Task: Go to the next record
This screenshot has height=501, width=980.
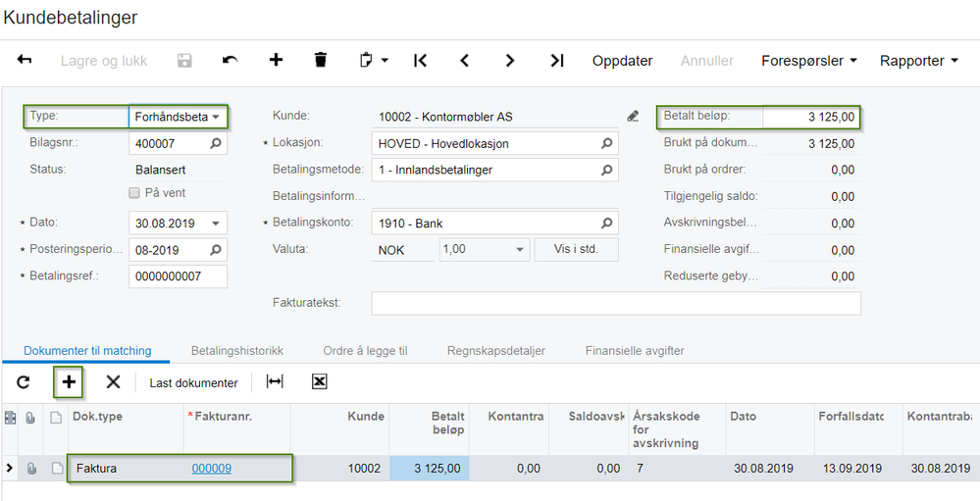Action: (x=510, y=61)
